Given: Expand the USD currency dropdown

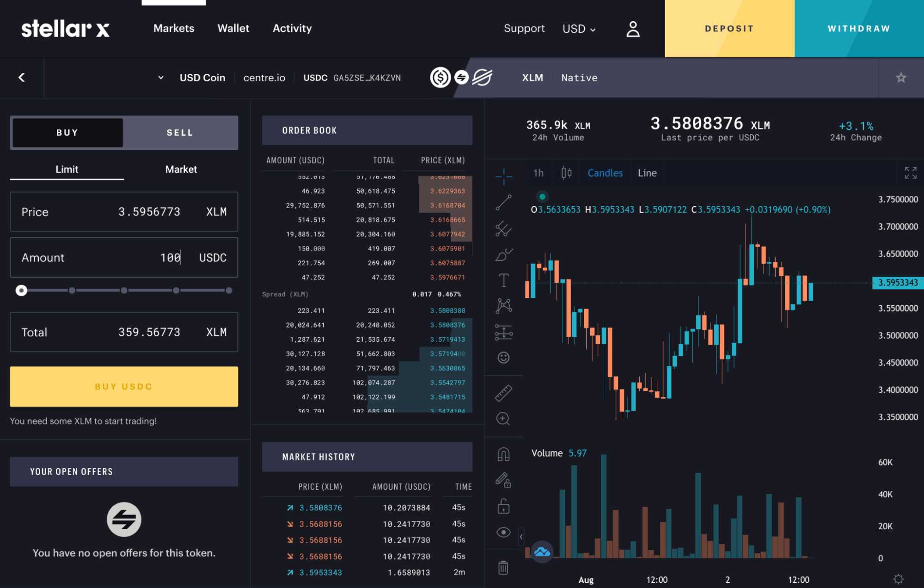Looking at the screenshot, I should [x=577, y=28].
